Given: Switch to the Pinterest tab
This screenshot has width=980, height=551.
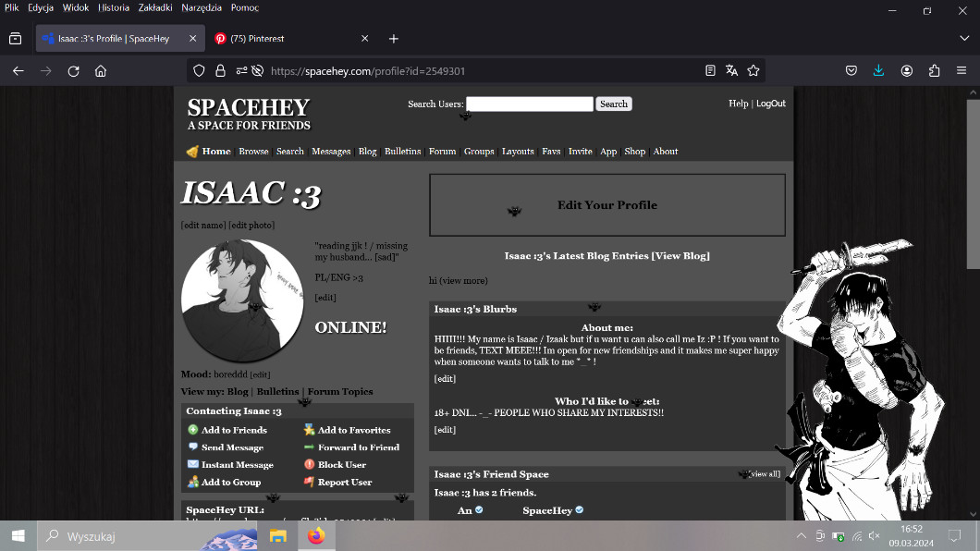Looking at the screenshot, I should click(x=287, y=39).
